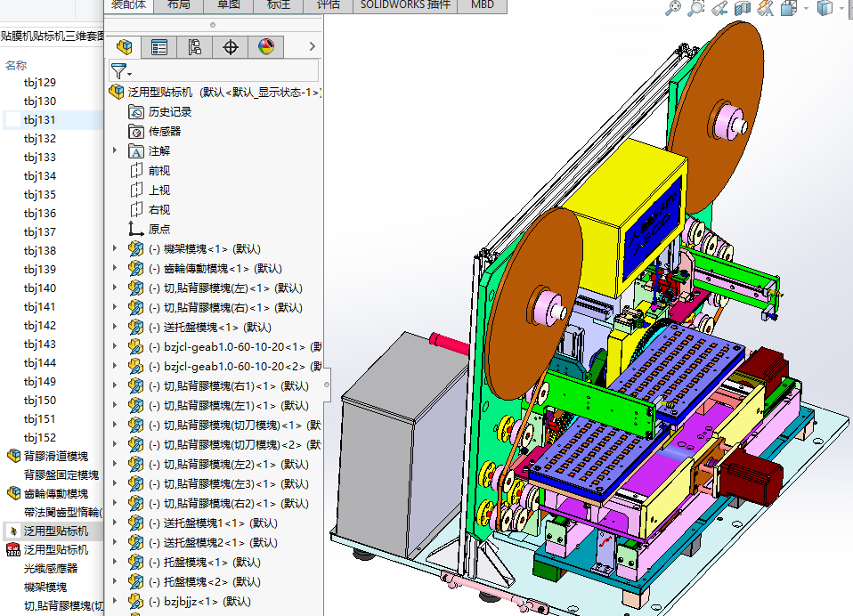Click the tree filter funnel icon

coord(119,71)
